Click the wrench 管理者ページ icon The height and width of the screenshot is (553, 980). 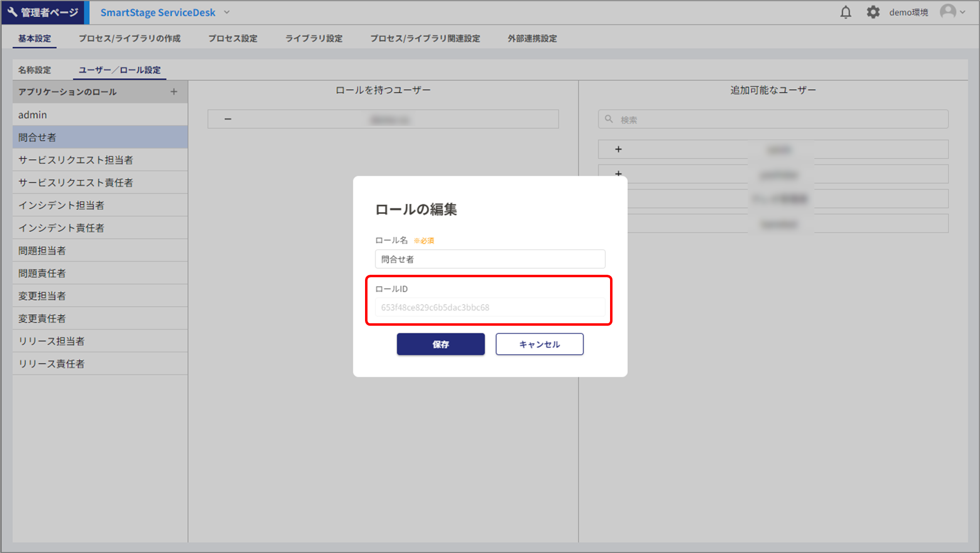click(13, 12)
